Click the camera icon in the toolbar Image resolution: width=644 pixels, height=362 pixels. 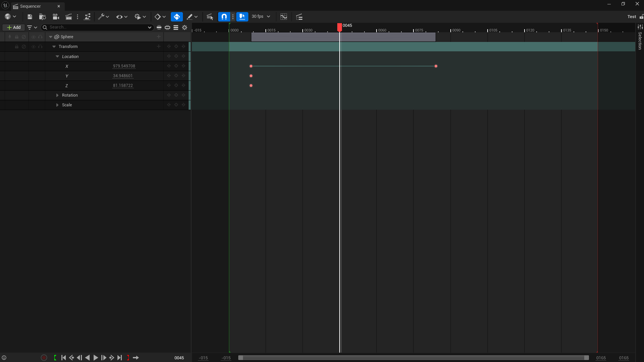pyautogui.click(x=56, y=17)
